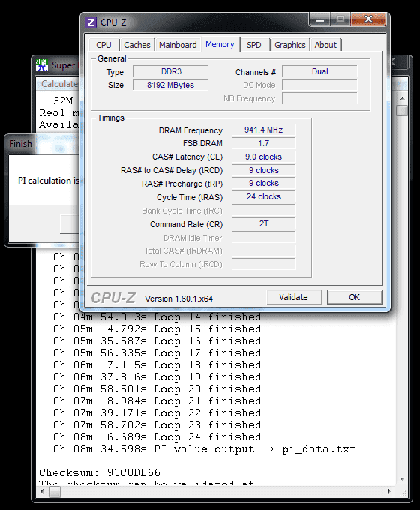Click the horizontal scrollbar thumb
420x510 pixels.
coord(55,492)
